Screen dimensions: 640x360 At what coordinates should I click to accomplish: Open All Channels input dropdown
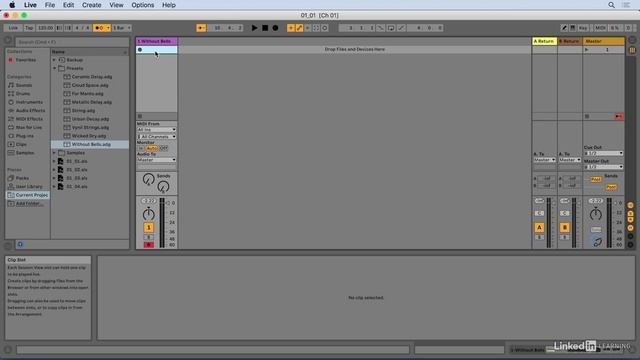156,136
